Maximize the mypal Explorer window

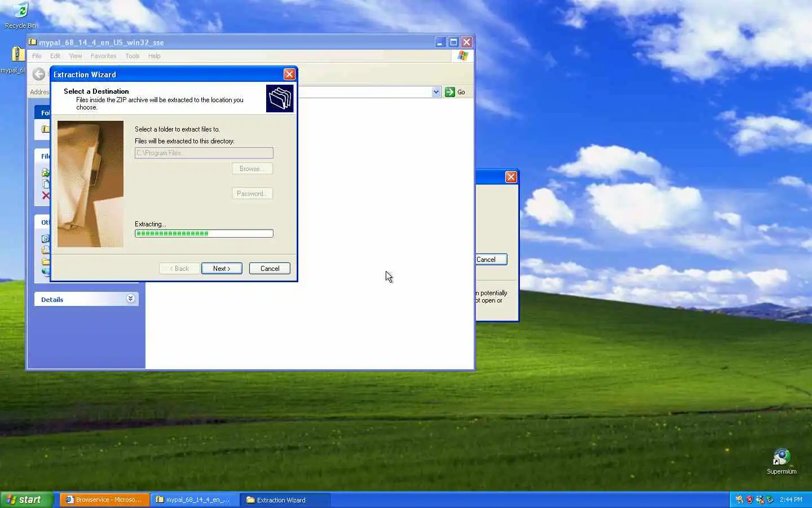(453, 42)
